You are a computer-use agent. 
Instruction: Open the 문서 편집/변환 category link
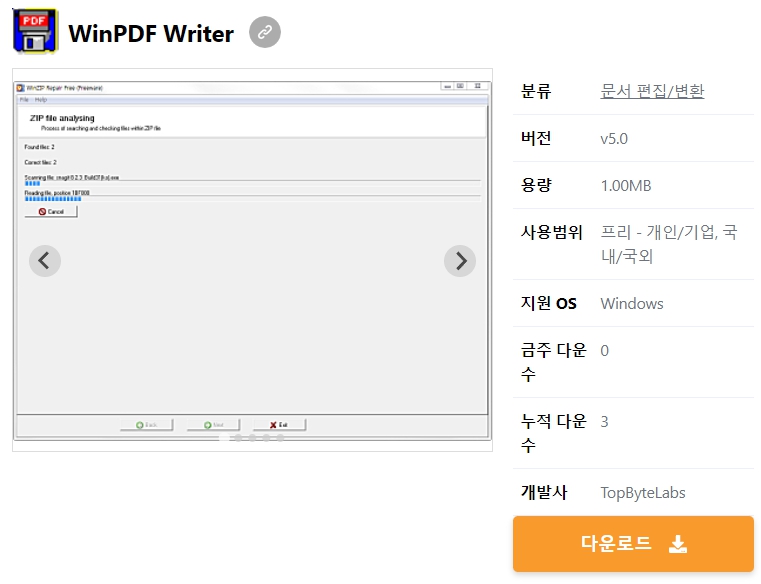(x=652, y=91)
